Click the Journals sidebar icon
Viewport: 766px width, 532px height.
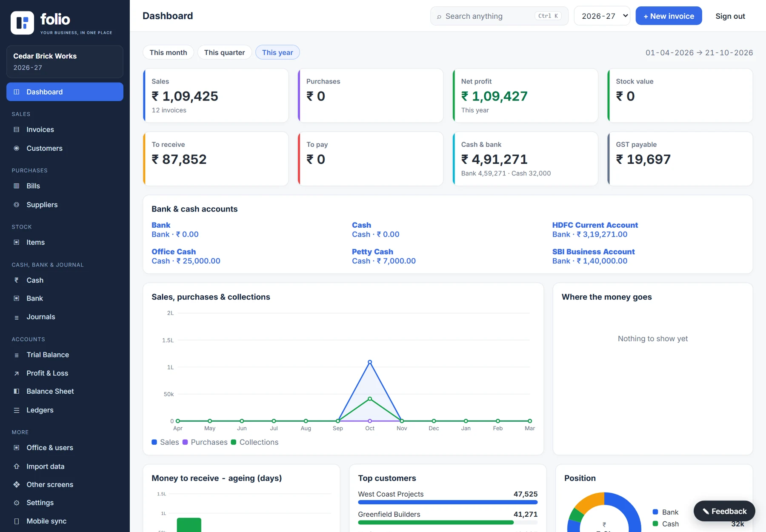click(17, 317)
